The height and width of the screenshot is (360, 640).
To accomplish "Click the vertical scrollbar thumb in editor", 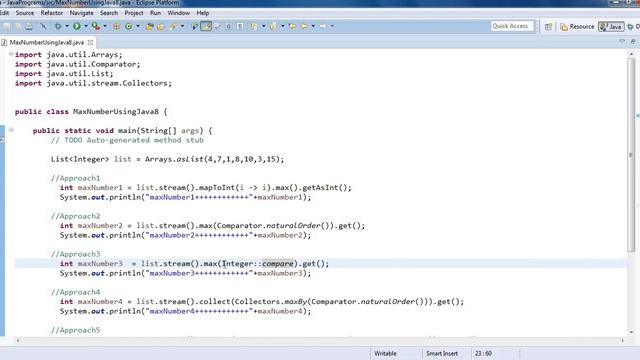I will click(631, 155).
